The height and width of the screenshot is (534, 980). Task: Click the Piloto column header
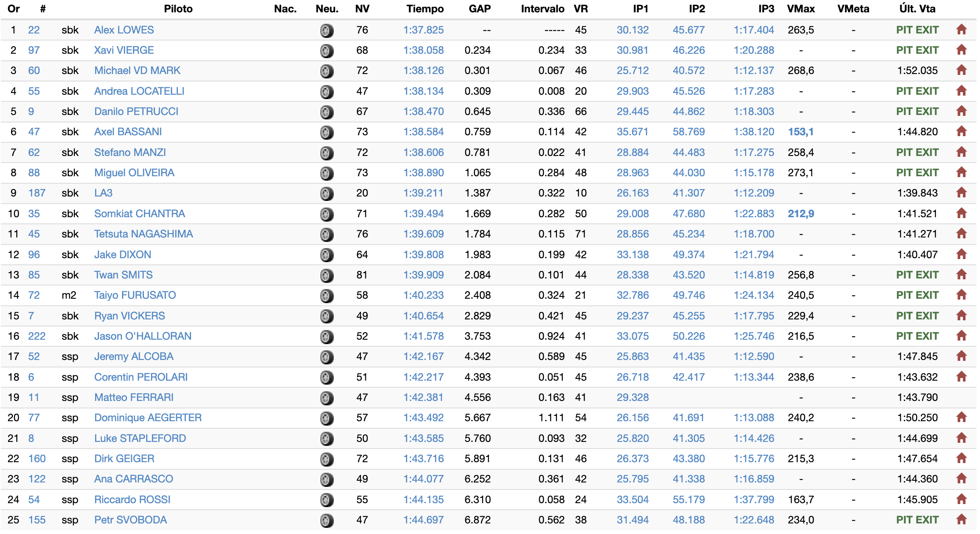[178, 9]
